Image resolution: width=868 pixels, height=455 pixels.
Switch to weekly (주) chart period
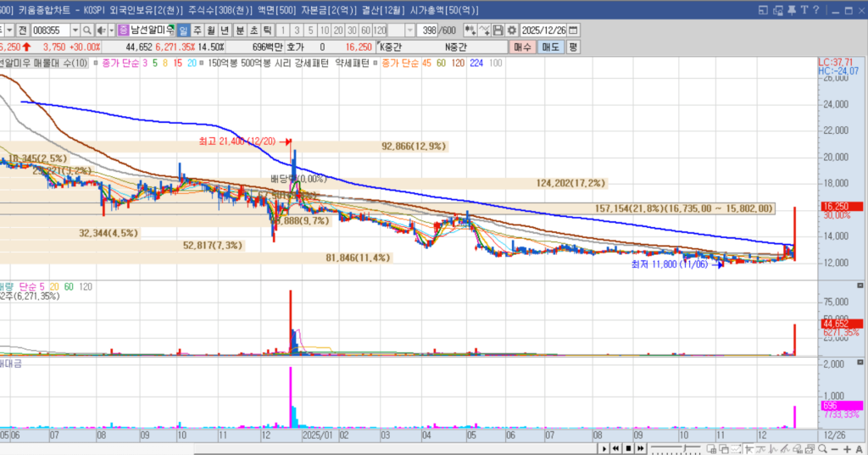tap(197, 30)
